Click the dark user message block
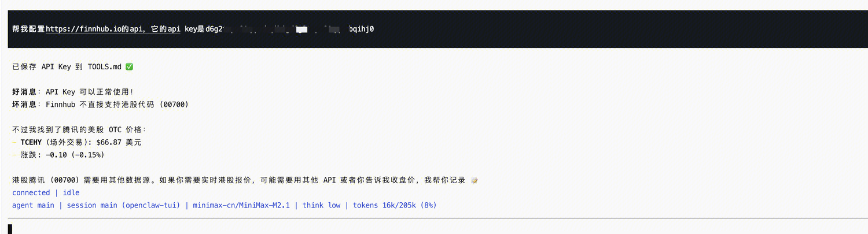Viewport: 868px width, 234px height. [434, 29]
